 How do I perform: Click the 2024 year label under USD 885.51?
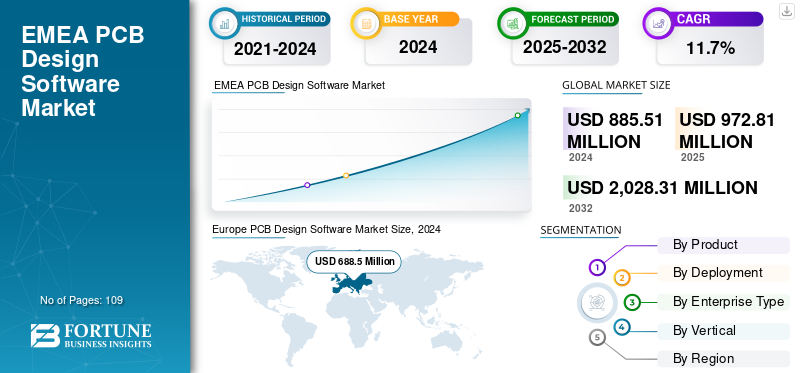581,157
